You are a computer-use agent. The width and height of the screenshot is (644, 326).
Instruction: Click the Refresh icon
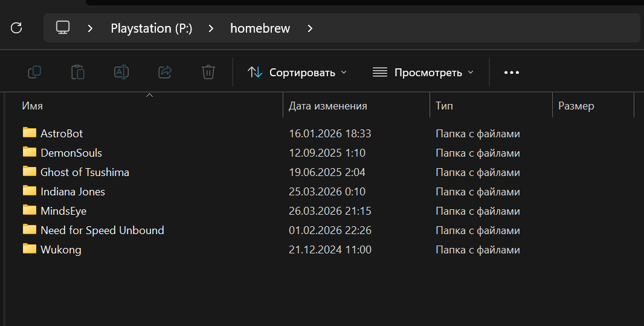16,28
